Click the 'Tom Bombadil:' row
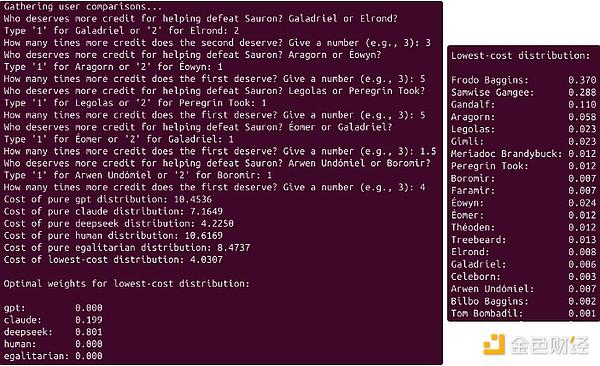600x366 pixels. pyautogui.click(x=523, y=314)
